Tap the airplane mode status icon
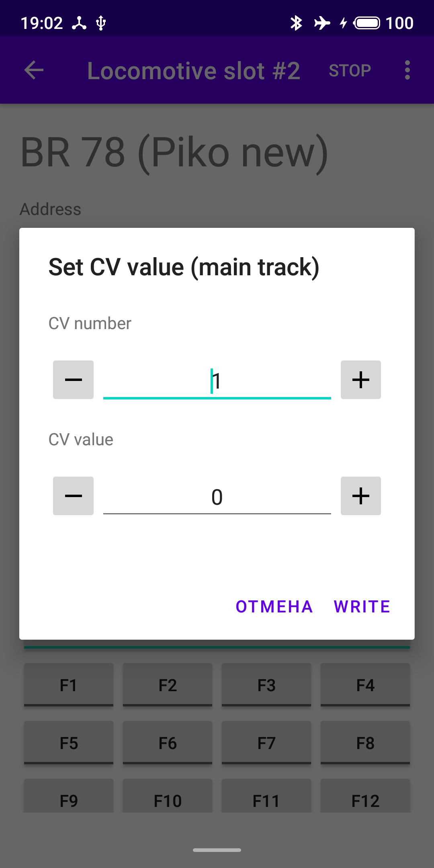Image resolution: width=434 pixels, height=868 pixels. pos(322,23)
